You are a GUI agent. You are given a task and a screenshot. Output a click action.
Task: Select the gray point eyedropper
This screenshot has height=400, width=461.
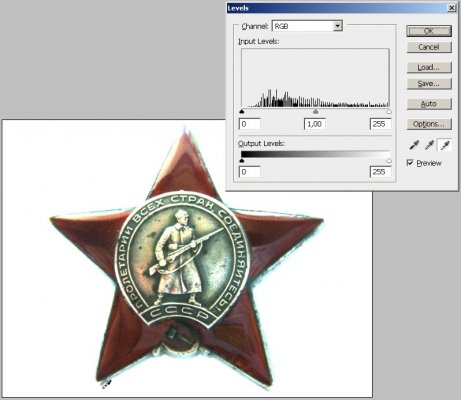[x=429, y=145]
